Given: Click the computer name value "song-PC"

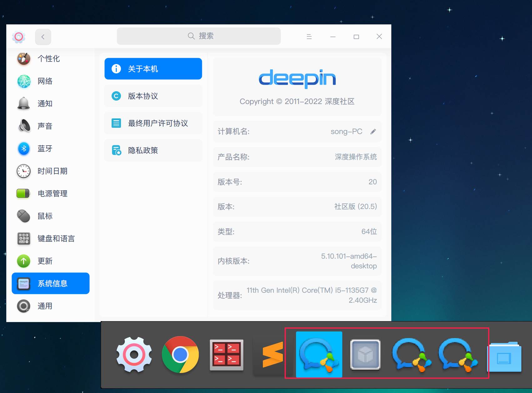Looking at the screenshot, I should [x=346, y=132].
